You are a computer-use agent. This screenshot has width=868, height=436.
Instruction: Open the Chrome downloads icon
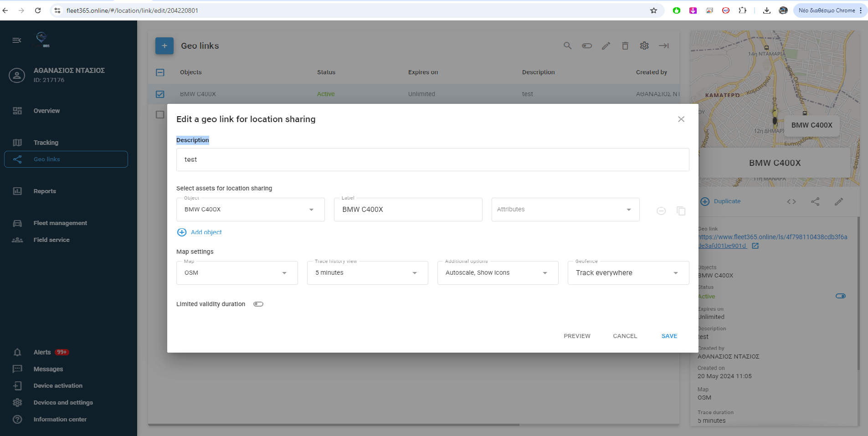(767, 10)
